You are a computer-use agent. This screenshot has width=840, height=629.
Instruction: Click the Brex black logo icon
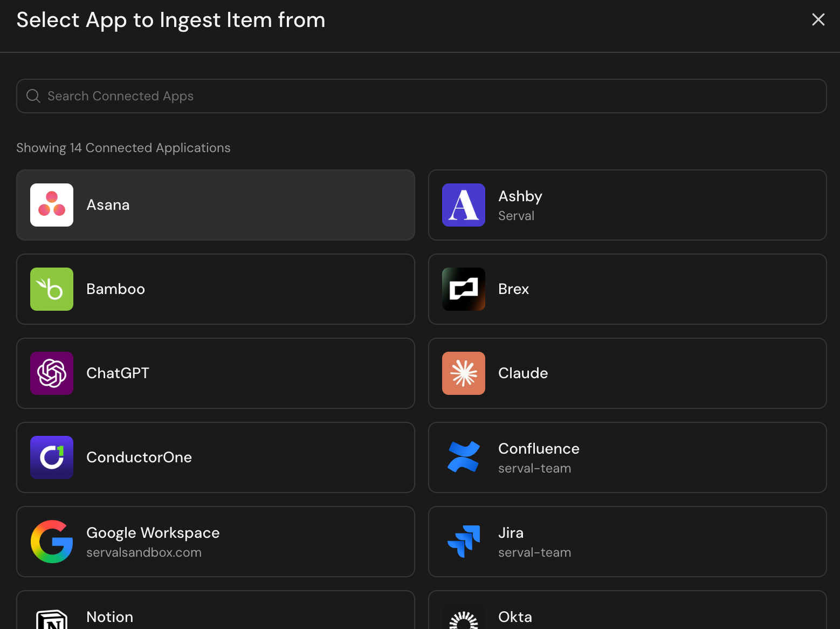(x=464, y=289)
